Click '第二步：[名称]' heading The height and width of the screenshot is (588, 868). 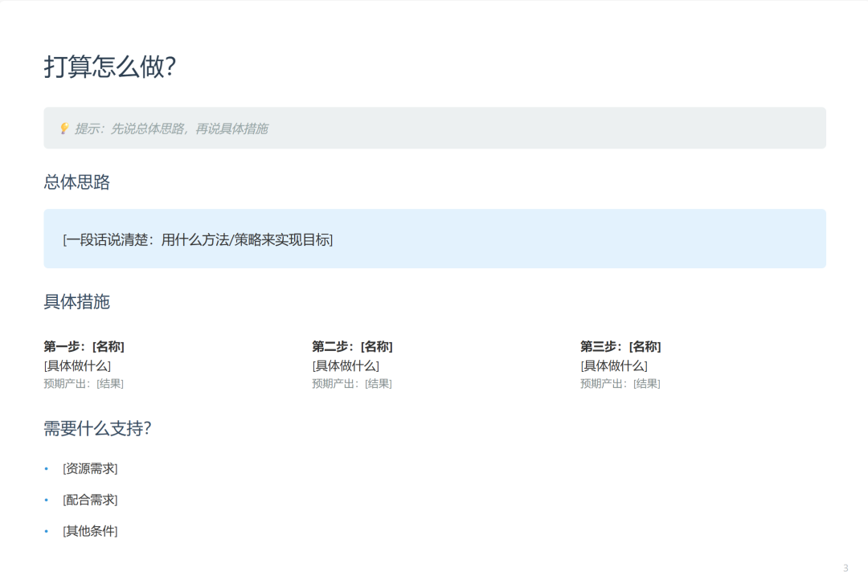coord(352,347)
